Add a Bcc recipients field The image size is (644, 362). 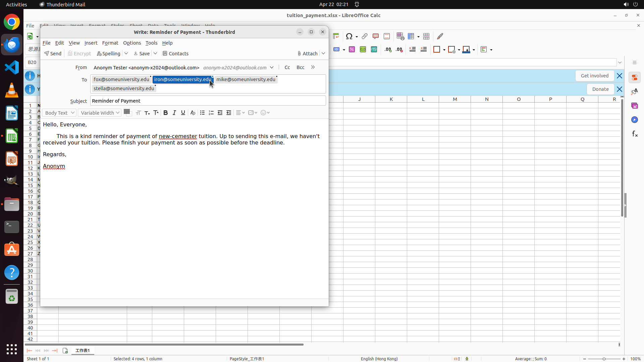300,67
